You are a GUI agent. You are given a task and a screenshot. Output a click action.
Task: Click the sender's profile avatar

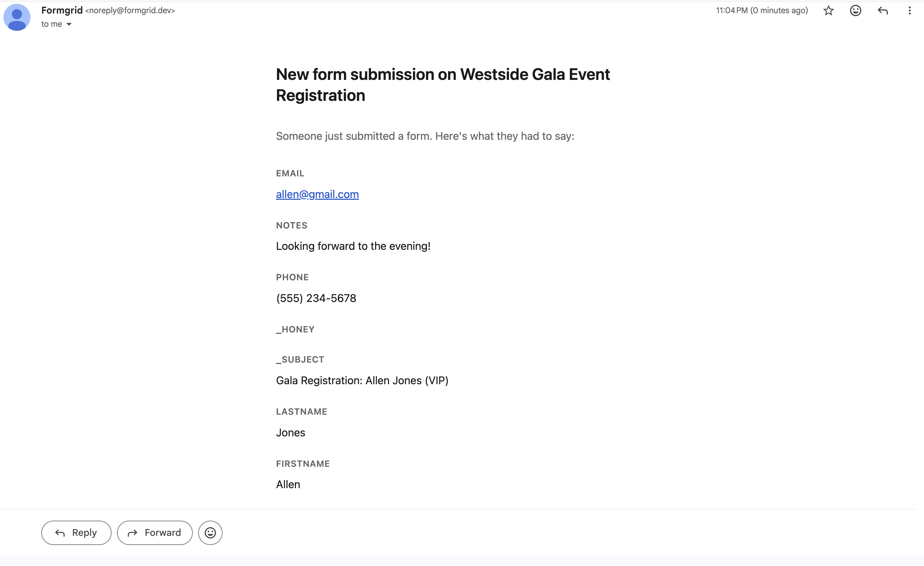[17, 17]
